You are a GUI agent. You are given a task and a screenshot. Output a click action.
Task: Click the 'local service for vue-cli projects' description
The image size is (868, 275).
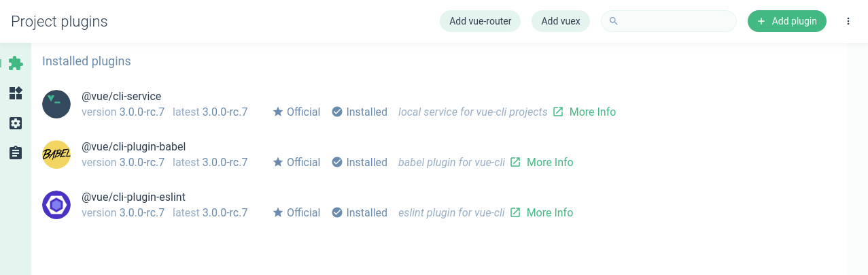[x=473, y=112]
